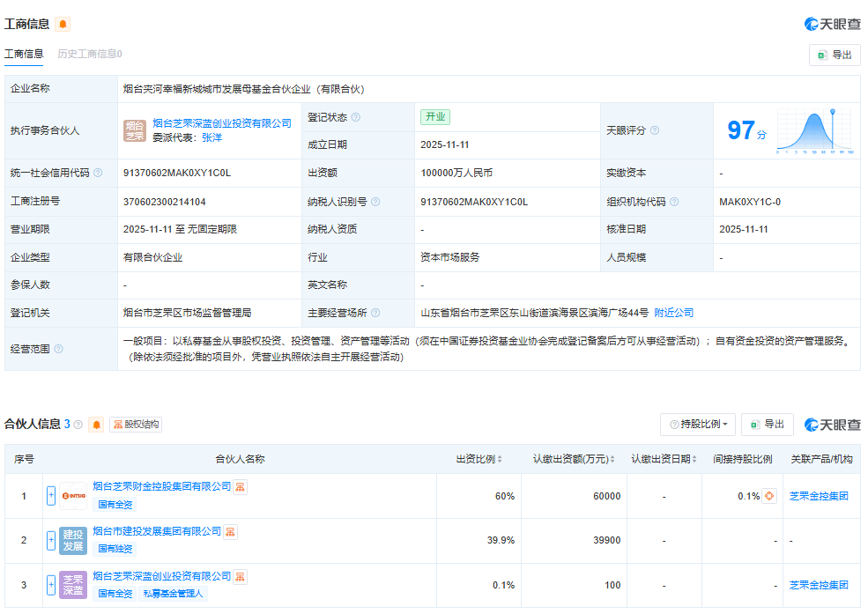Click the 建投发展 company logo
Image resolution: width=868 pixels, height=614 pixels.
pos(73,540)
